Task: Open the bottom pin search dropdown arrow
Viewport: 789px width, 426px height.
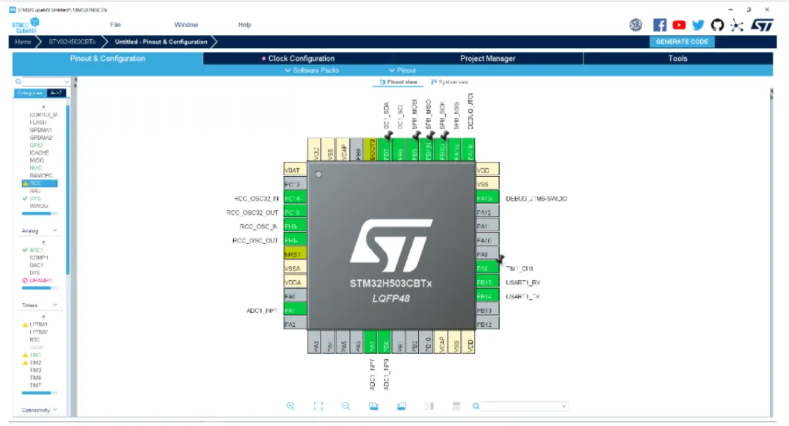Action: point(564,406)
